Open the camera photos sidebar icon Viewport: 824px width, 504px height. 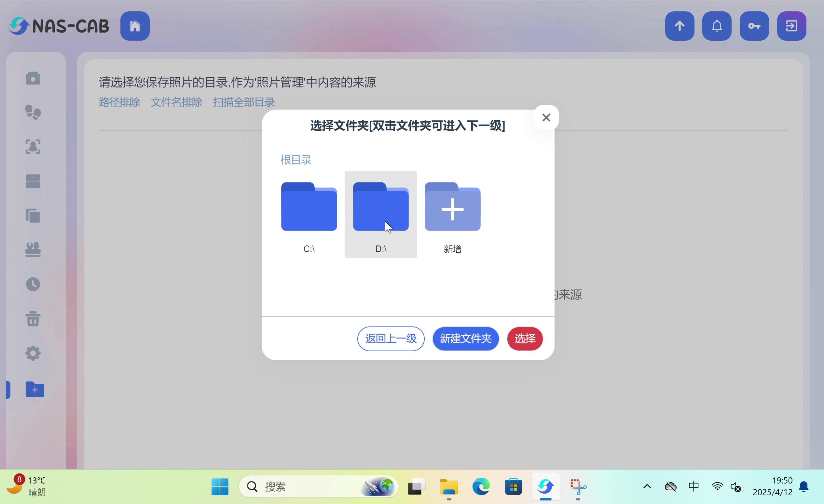[33, 78]
